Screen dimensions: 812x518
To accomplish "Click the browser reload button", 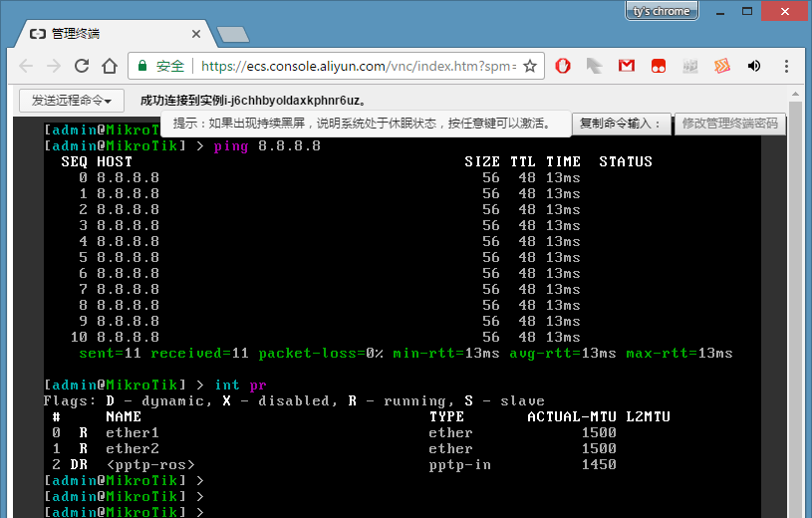I will pyautogui.click(x=82, y=66).
